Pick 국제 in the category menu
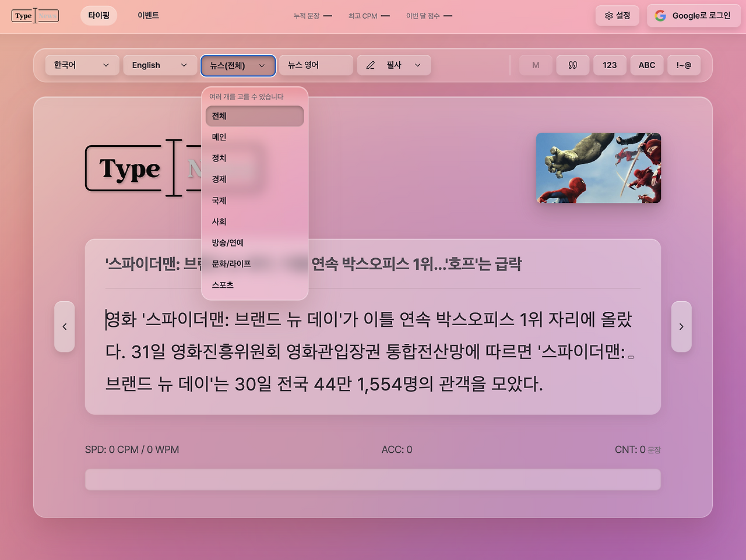The image size is (746, 560). tap(255, 200)
